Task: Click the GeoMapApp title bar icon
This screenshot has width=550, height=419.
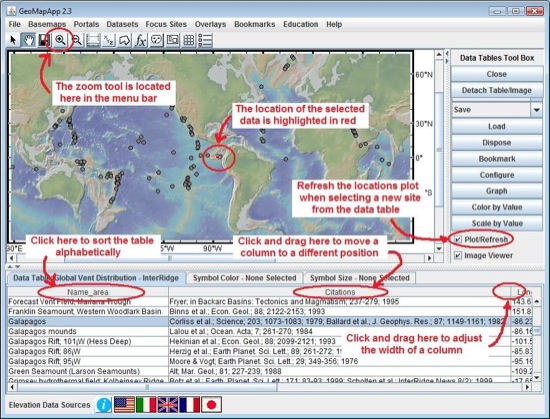Action: click(x=12, y=11)
